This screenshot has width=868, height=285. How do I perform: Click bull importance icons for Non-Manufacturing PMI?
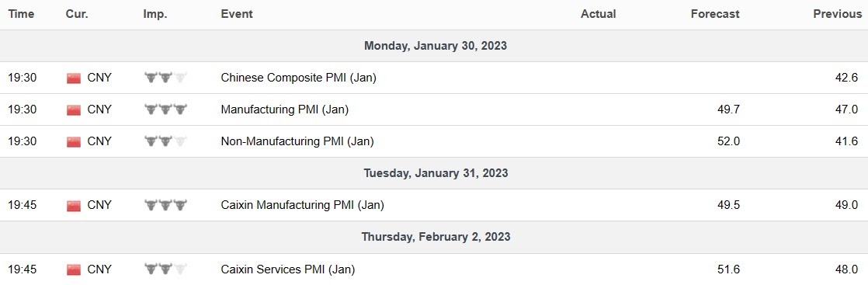click(x=165, y=141)
